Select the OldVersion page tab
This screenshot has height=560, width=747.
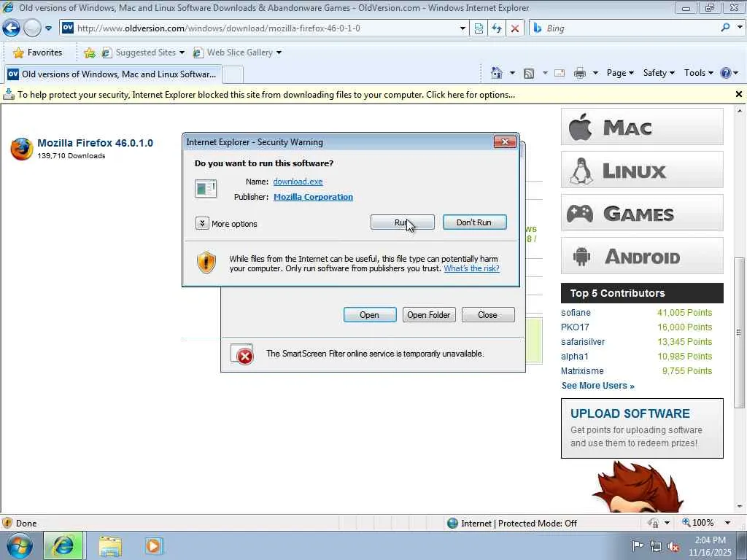(x=112, y=74)
